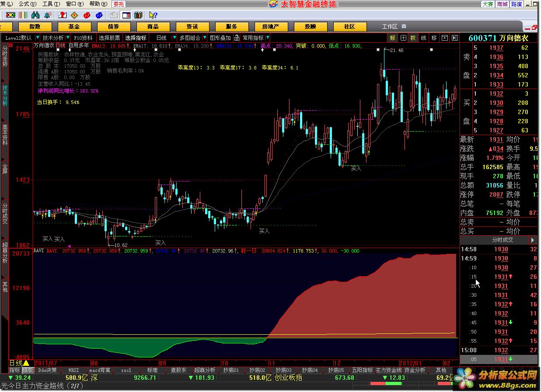Open the 技术分析 dropdown arrow
The width and height of the screenshot is (541, 392).
pyautogui.click(x=68, y=38)
